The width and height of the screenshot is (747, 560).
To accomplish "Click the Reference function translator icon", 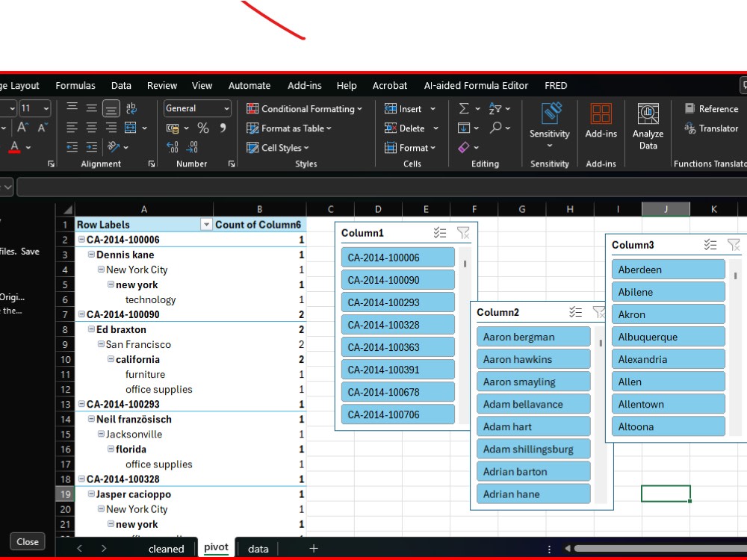I will 689,108.
